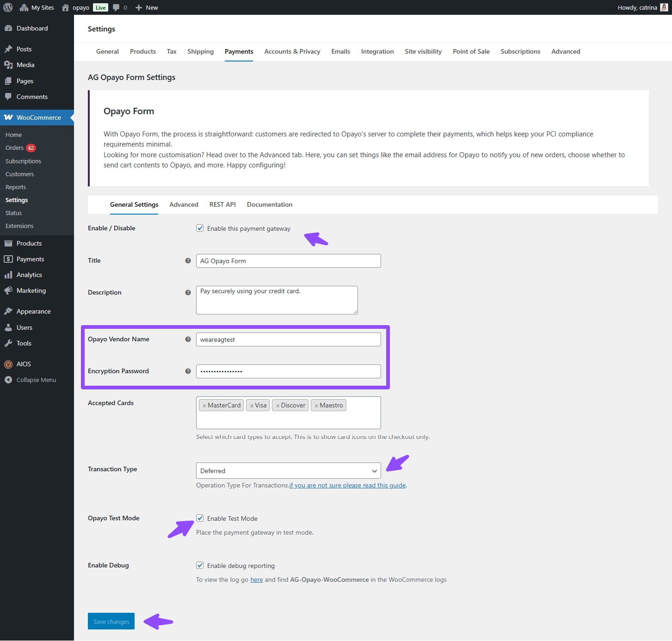Click the help icon next to Description
The image size is (672, 641).
(x=188, y=293)
